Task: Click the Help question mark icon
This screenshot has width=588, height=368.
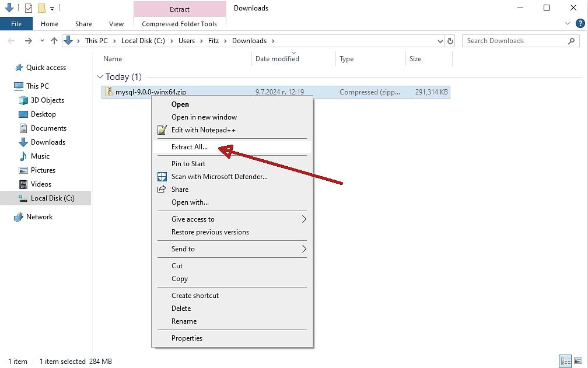Action: tap(580, 23)
